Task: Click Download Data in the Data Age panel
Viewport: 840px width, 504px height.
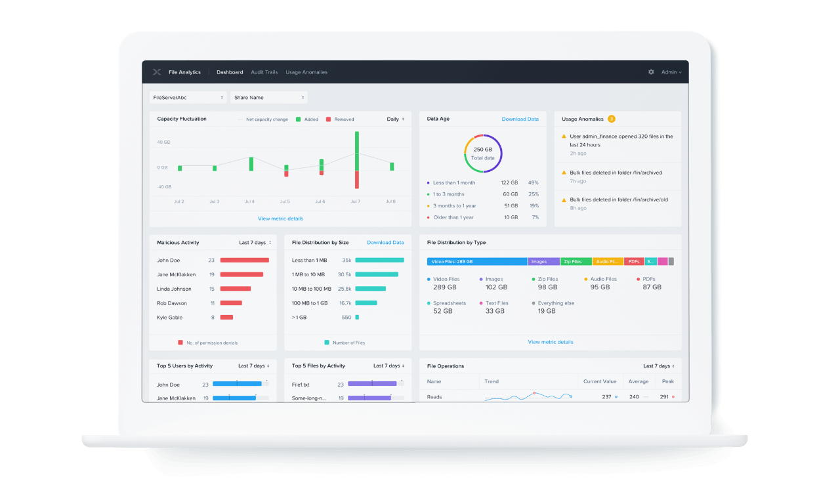Action: [x=520, y=119]
